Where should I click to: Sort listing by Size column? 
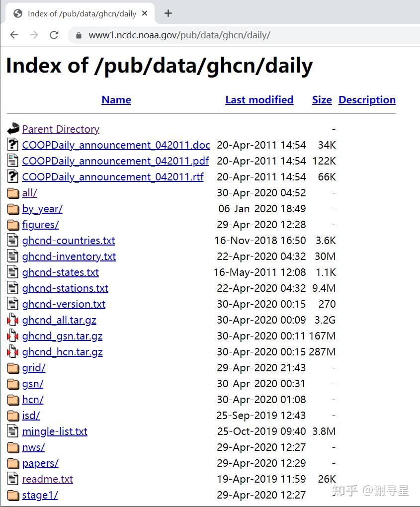(x=322, y=100)
